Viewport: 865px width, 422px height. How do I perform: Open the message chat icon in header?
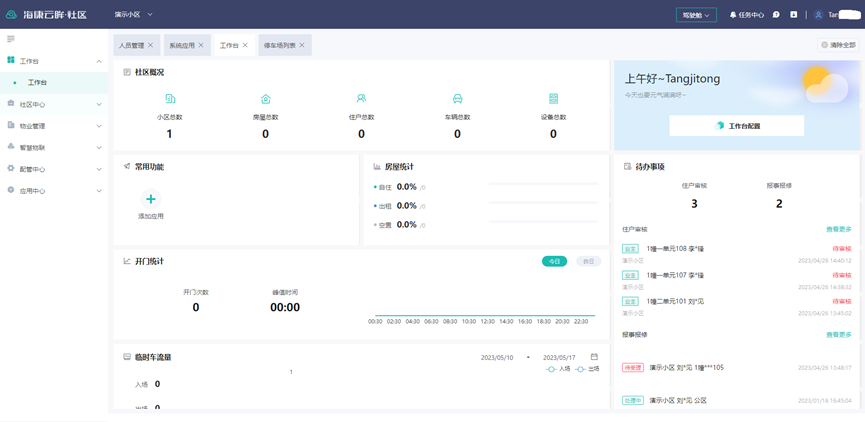(776, 15)
